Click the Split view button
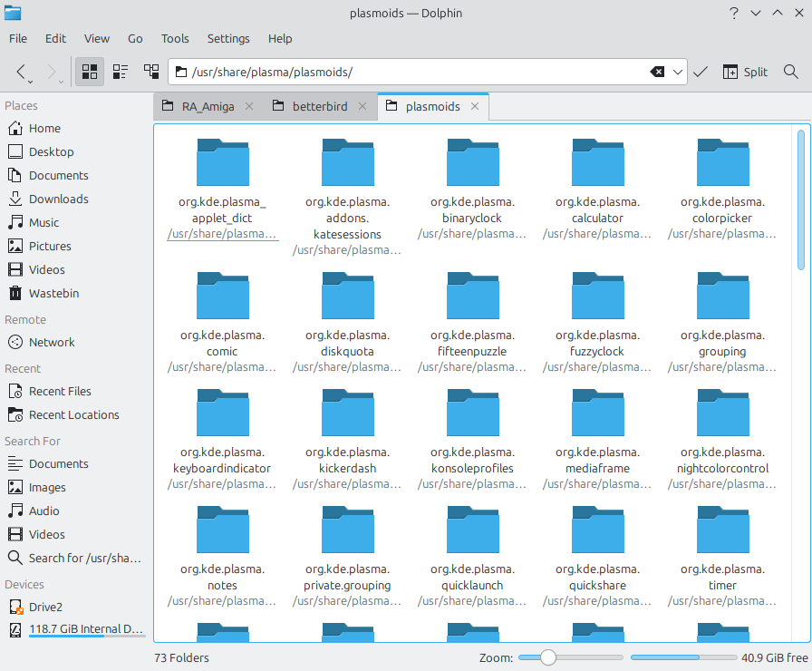 tap(745, 72)
